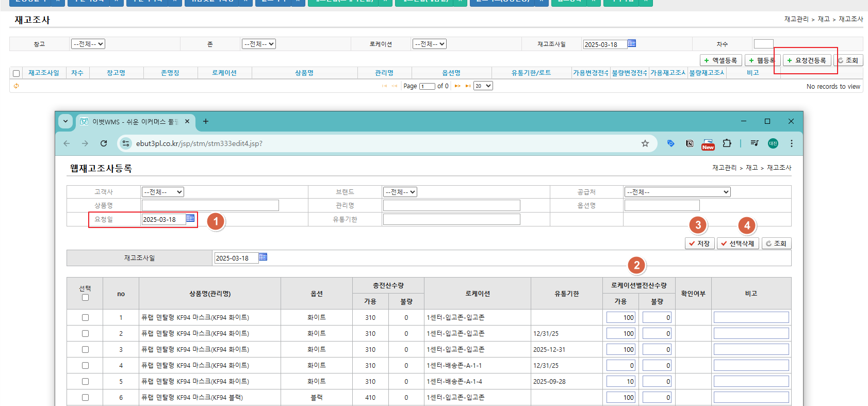Image resolution: width=868 pixels, height=406 pixels.
Task: Open tab search chevron in popup browser
Action: pyautogui.click(x=65, y=121)
